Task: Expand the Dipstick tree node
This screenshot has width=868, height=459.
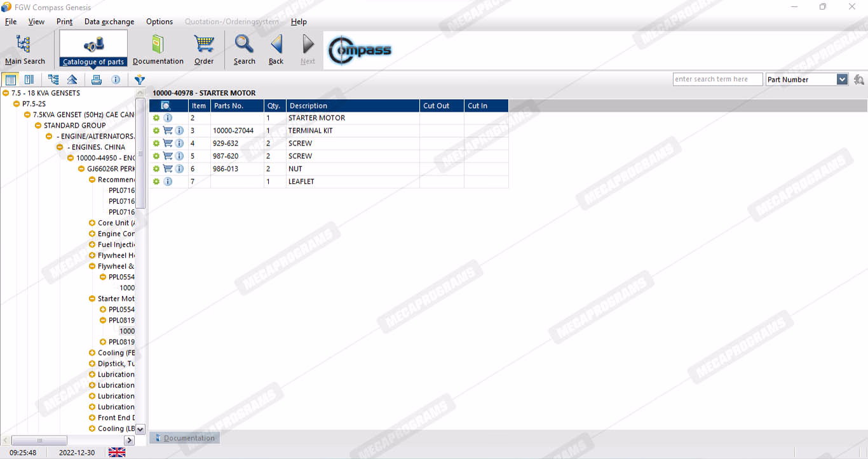Action: coord(92,364)
